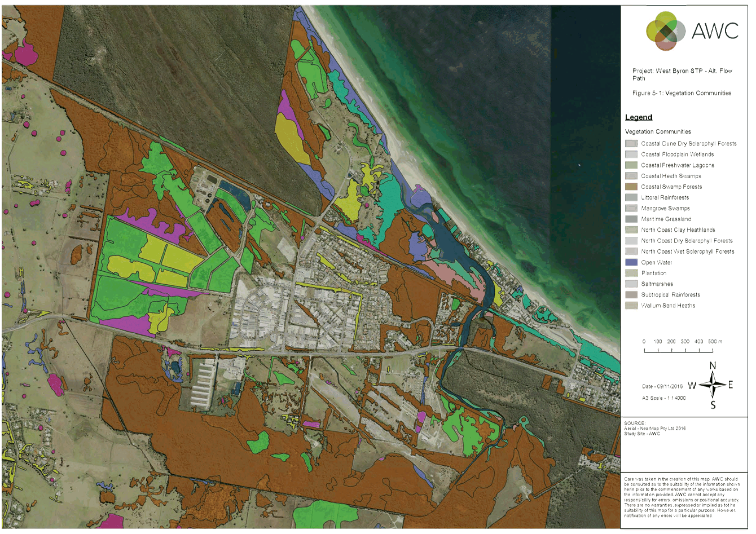Click the 'Coastal Dune Dry Sclerophyll Forests' label
The image size is (756, 534).
click(x=689, y=143)
